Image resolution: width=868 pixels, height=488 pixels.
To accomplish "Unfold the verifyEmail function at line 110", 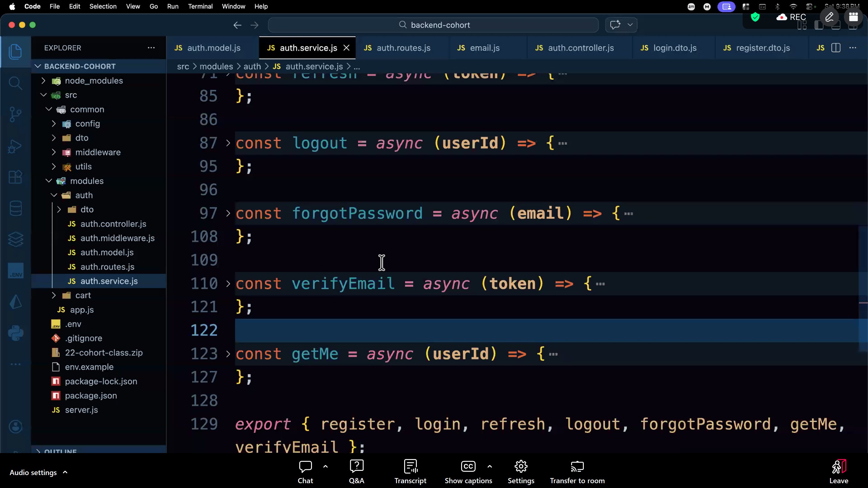I will point(228,284).
